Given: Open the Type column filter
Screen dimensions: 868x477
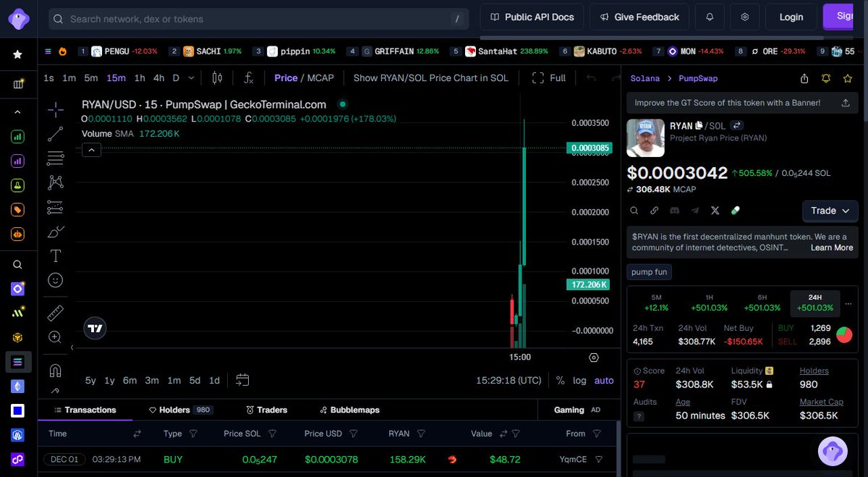Looking at the screenshot, I should (x=193, y=434).
